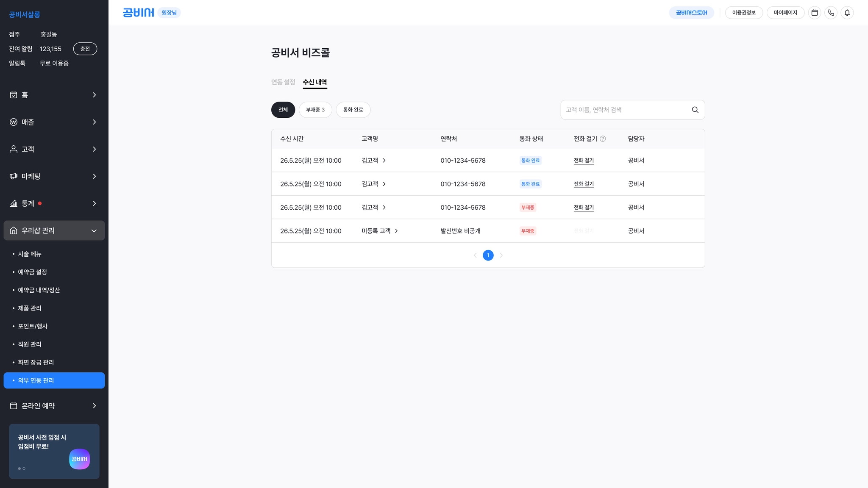Open 시술 메뉴 submenu item
Screen dimensions: 868x488
(30, 254)
